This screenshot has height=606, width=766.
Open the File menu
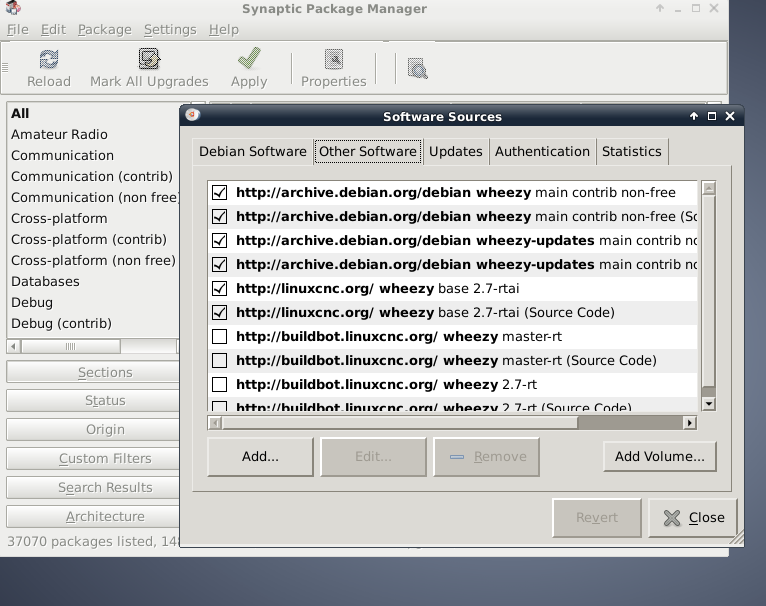(18, 30)
